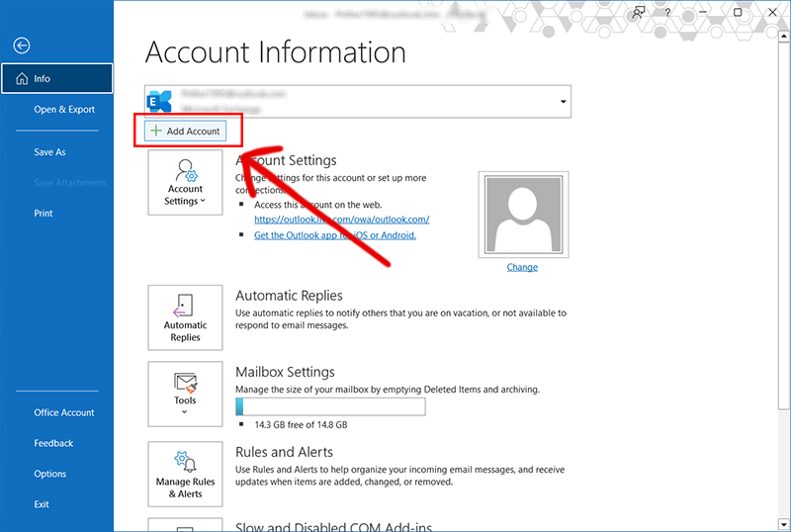Select Save As in the sidebar

49,152
